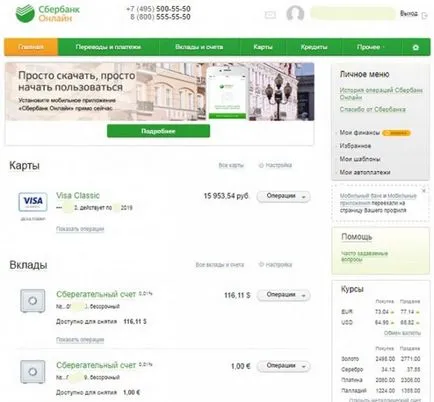Click the Платина metal rate row

(x=380, y=380)
